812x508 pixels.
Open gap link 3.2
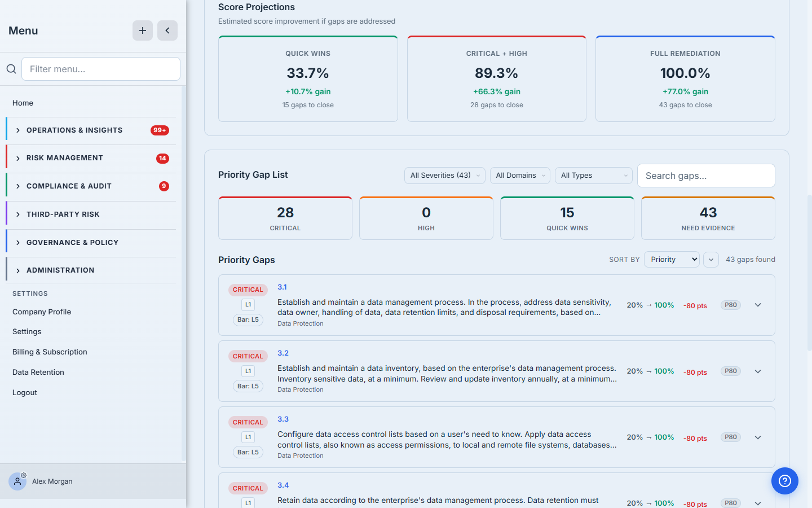pyautogui.click(x=283, y=353)
